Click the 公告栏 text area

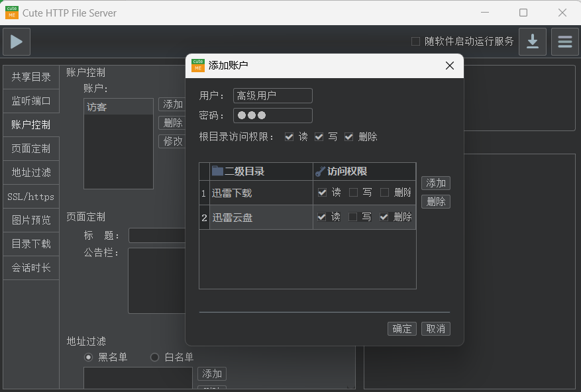(x=157, y=281)
